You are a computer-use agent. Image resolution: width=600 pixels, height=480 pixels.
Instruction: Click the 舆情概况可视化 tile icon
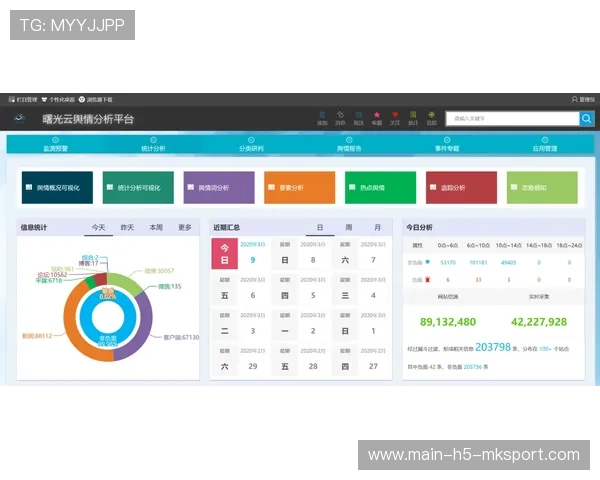click(x=31, y=187)
